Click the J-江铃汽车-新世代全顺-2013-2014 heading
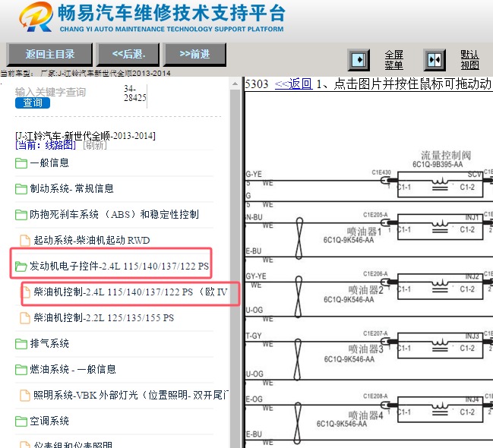The height and width of the screenshot is (448, 493). [x=85, y=136]
